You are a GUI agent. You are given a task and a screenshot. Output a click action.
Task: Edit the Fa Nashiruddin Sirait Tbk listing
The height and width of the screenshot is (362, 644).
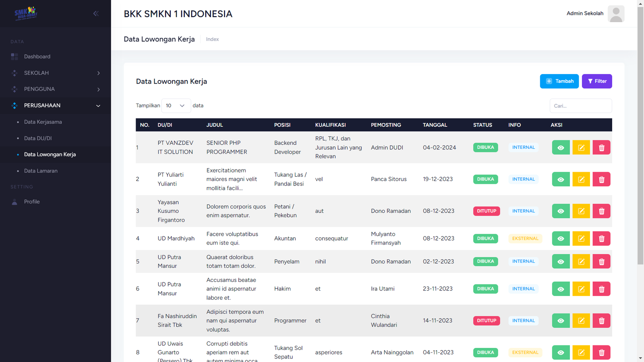tap(581, 321)
